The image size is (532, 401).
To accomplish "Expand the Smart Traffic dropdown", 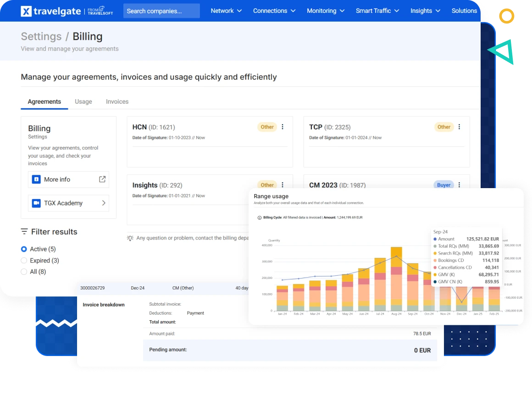I will click(x=377, y=11).
